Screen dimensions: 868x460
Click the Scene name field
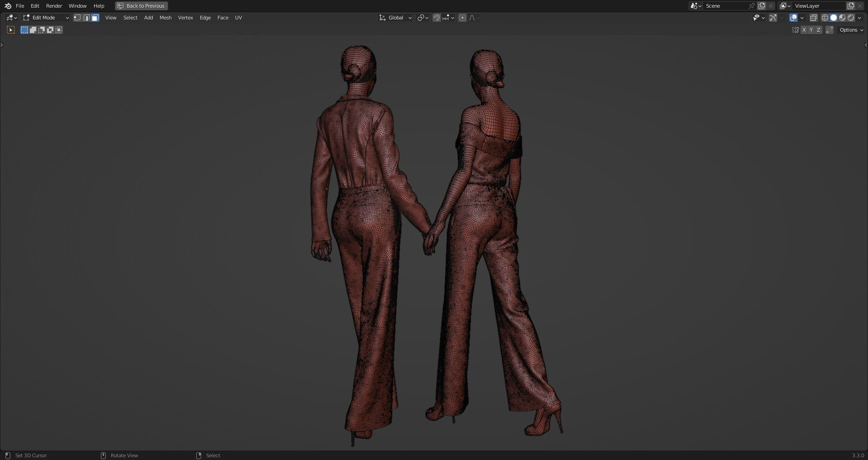click(x=726, y=6)
